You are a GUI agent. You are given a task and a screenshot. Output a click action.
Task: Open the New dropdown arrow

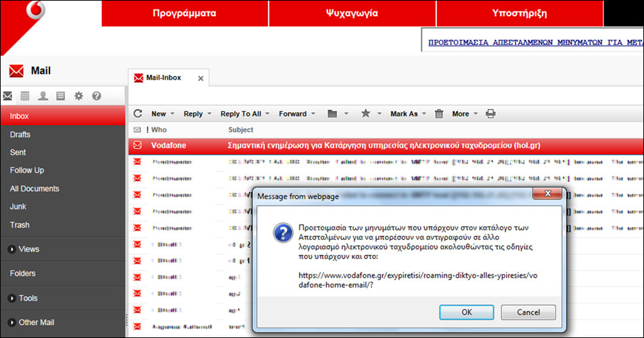[172, 114]
